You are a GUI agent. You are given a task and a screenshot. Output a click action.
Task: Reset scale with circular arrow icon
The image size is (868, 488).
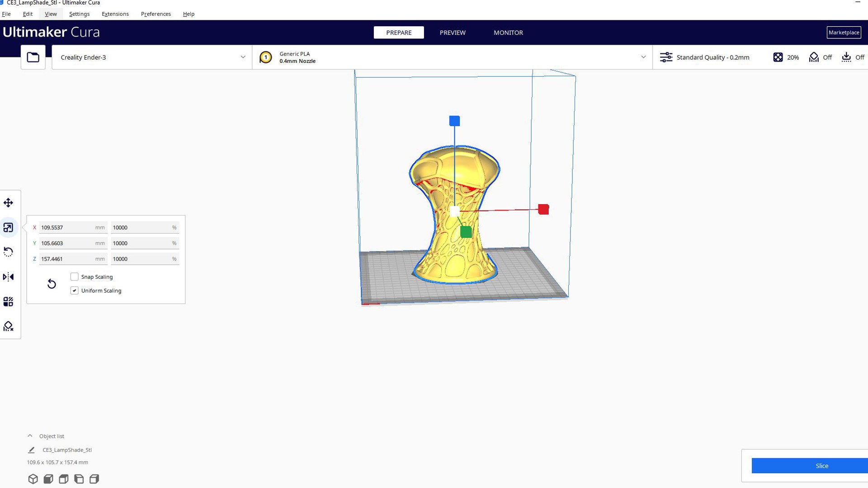click(52, 284)
